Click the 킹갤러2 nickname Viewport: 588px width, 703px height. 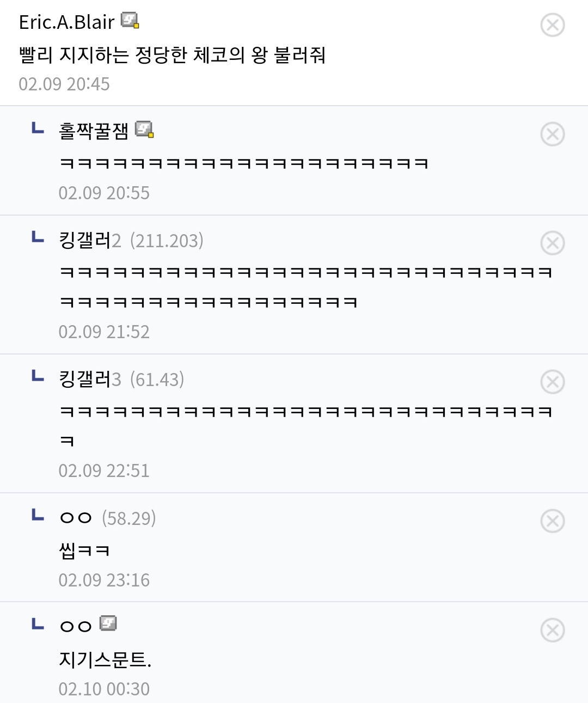click(90, 241)
